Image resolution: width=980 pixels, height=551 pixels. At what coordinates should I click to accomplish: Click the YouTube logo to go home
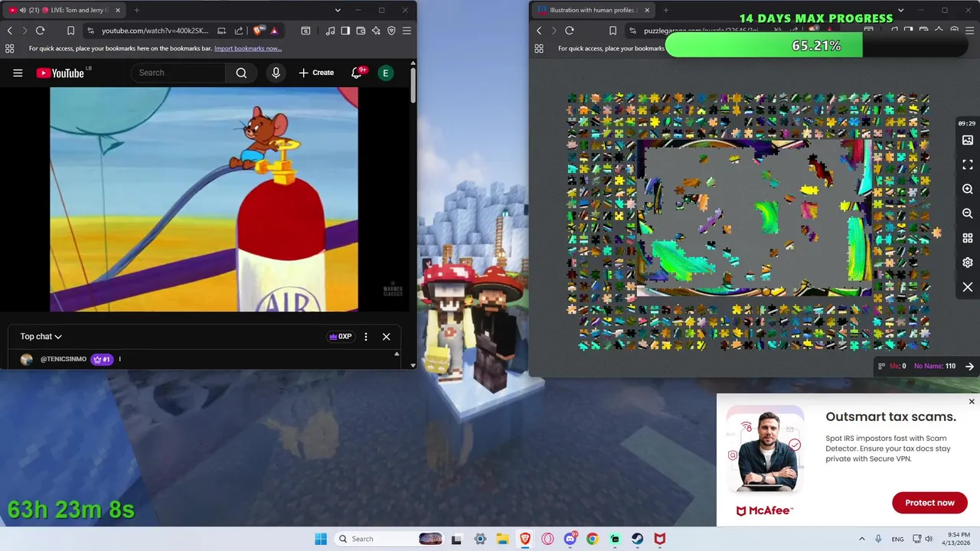pos(60,73)
